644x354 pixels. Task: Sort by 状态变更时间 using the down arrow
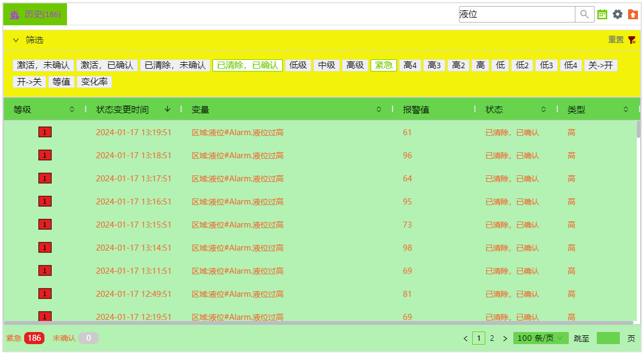pyautogui.click(x=167, y=109)
